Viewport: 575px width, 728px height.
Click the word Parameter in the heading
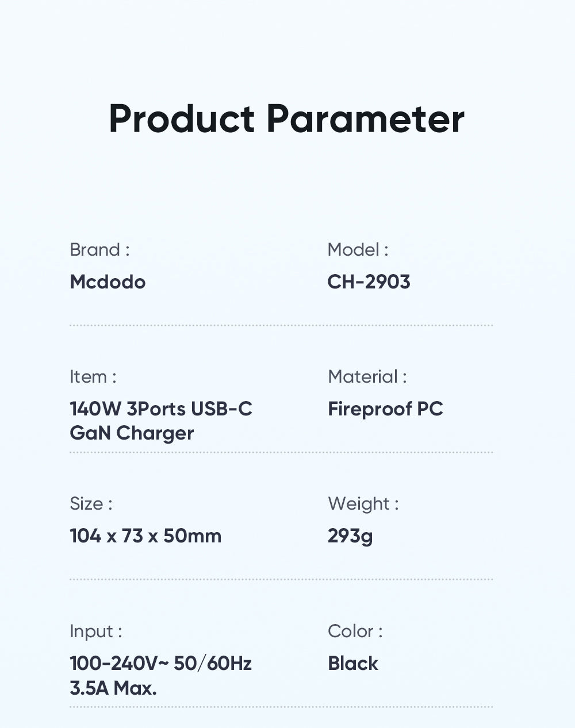point(365,119)
